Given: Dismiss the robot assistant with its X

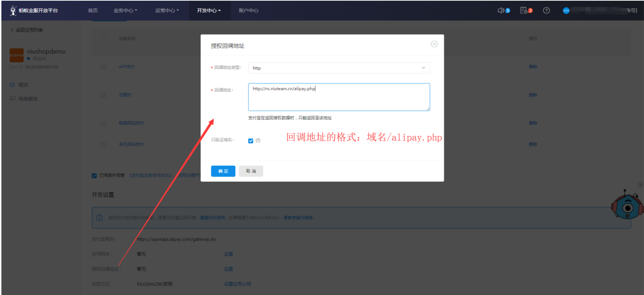Looking at the screenshot, I should point(640,185).
